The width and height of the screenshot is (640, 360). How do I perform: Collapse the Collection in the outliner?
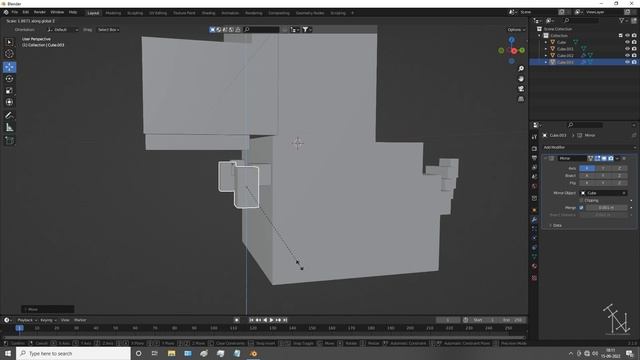[540, 36]
